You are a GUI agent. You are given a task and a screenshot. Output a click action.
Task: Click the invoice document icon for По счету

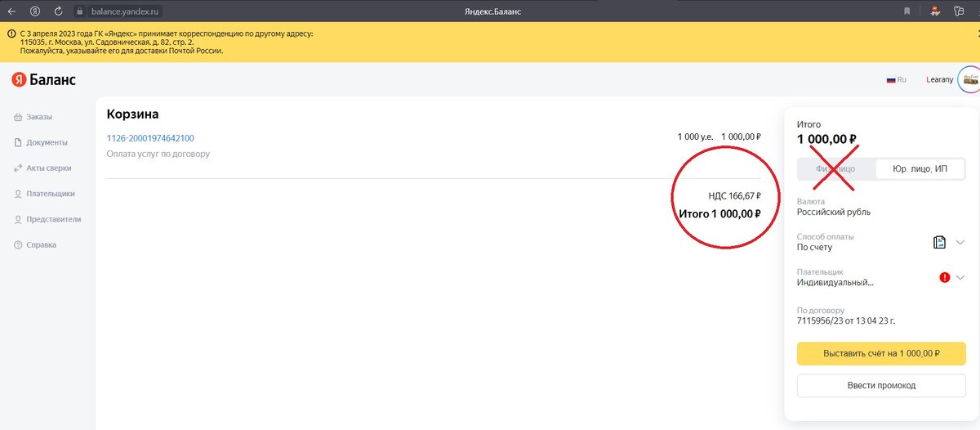tap(939, 242)
